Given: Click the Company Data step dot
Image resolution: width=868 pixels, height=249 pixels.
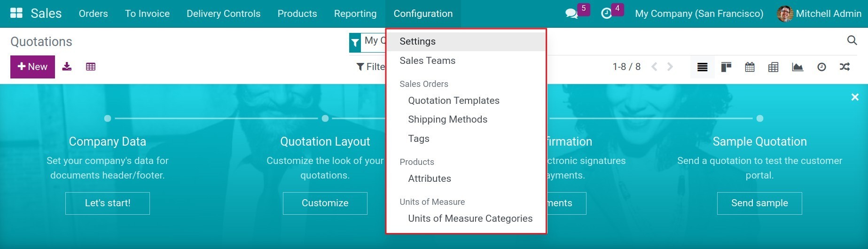Looking at the screenshot, I should [108, 118].
